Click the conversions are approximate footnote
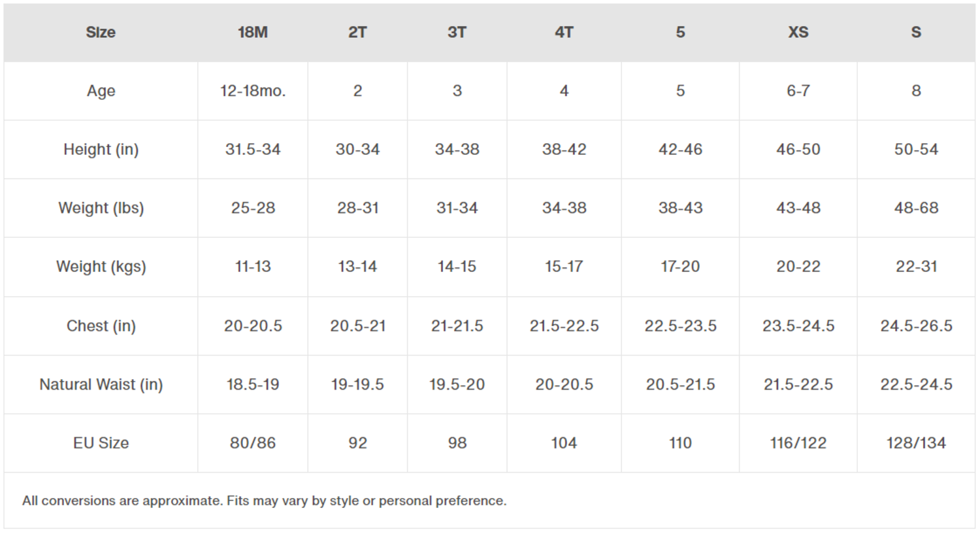Viewport: 980px width, 534px height. 264,501
